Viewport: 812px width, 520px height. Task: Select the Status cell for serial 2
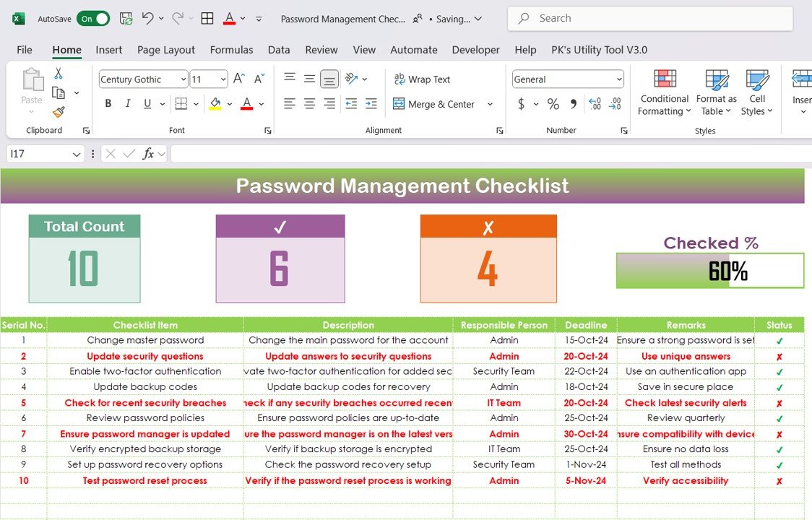pos(779,356)
